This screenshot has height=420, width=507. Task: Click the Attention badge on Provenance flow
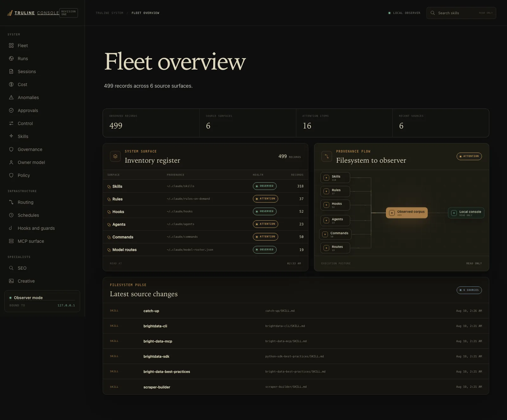(x=469, y=156)
